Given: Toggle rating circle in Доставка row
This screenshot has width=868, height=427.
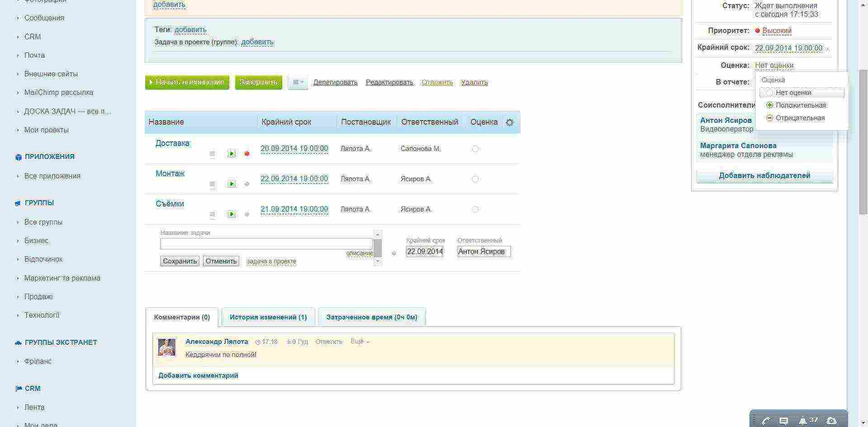Looking at the screenshot, I should coord(475,149).
